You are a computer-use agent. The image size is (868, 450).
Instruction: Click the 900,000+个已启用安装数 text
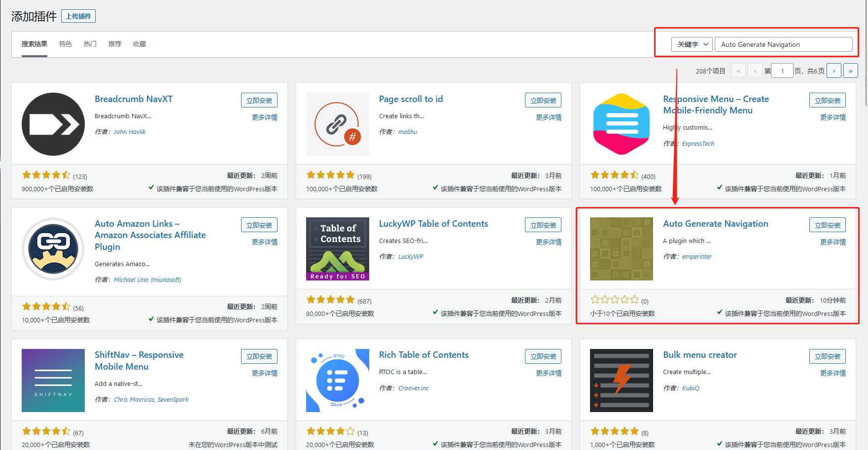point(58,189)
